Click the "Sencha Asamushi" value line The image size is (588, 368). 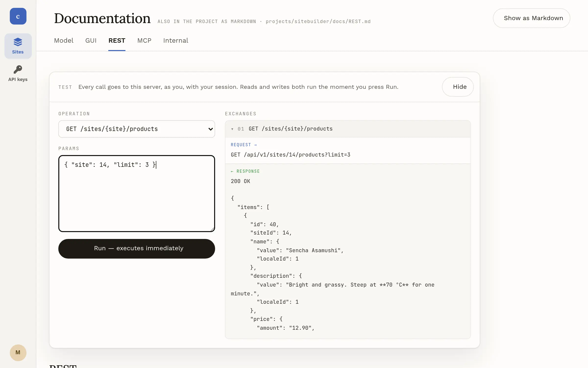[300, 250]
